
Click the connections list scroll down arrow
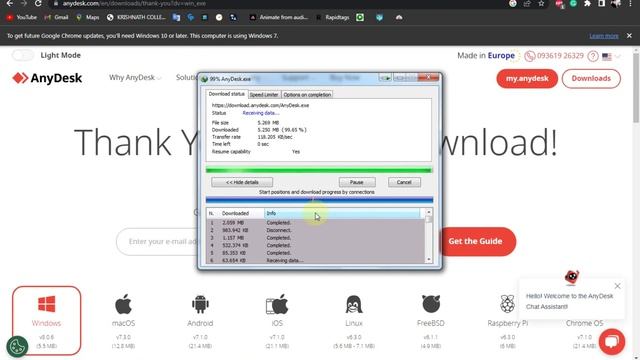(429, 260)
